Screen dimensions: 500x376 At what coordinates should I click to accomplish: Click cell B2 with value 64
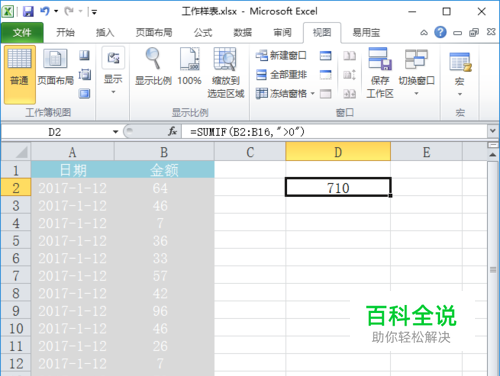pos(164,188)
